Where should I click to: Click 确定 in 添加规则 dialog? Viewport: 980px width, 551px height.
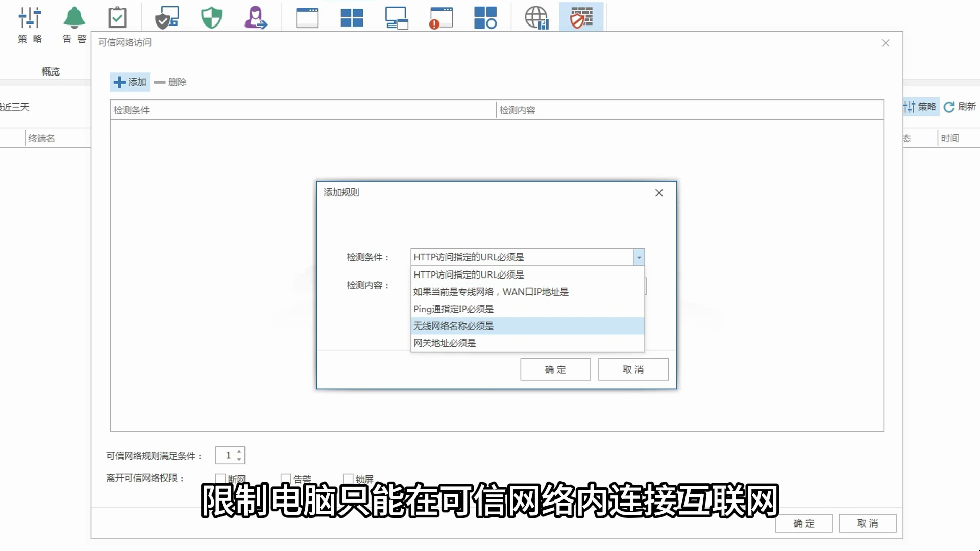[x=555, y=369]
